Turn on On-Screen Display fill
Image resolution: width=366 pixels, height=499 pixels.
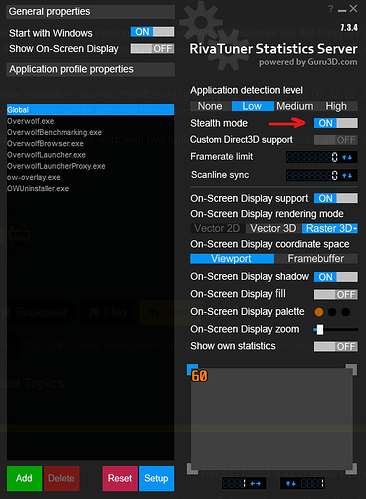click(336, 294)
